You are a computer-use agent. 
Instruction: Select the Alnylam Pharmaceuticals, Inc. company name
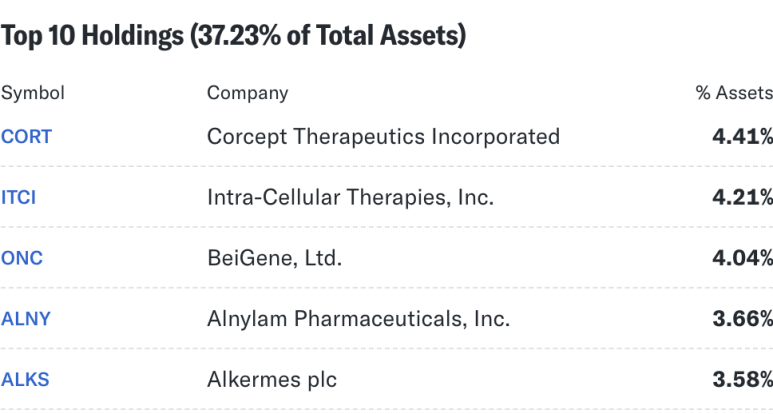pos(358,319)
